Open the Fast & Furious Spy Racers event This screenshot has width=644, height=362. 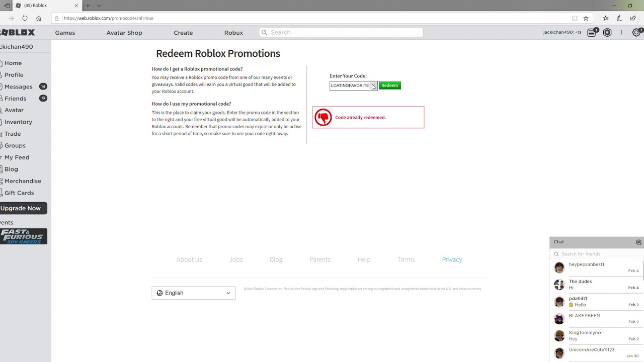click(x=23, y=236)
